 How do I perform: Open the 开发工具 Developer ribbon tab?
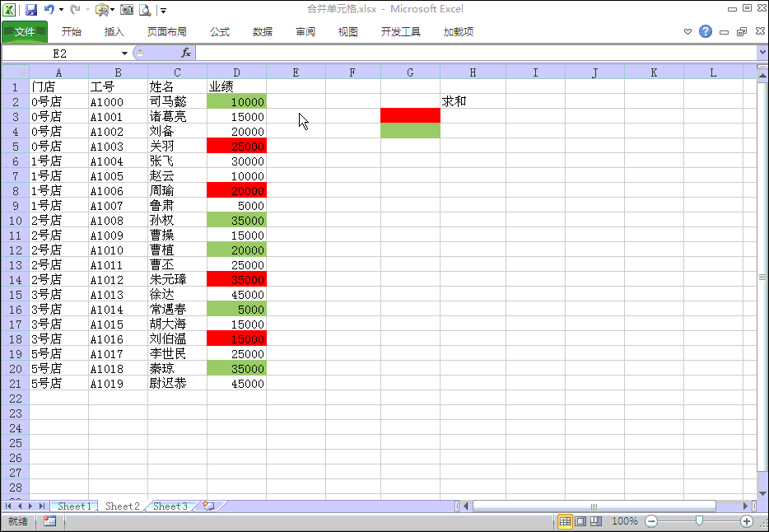click(x=401, y=32)
